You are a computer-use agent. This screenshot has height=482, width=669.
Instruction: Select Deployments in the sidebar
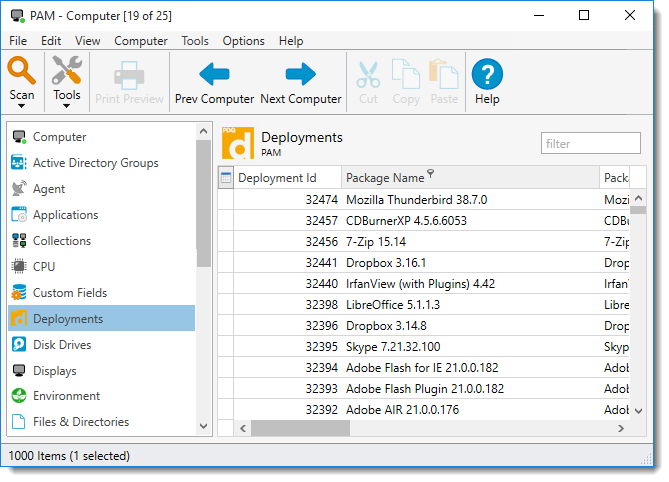[102, 319]
